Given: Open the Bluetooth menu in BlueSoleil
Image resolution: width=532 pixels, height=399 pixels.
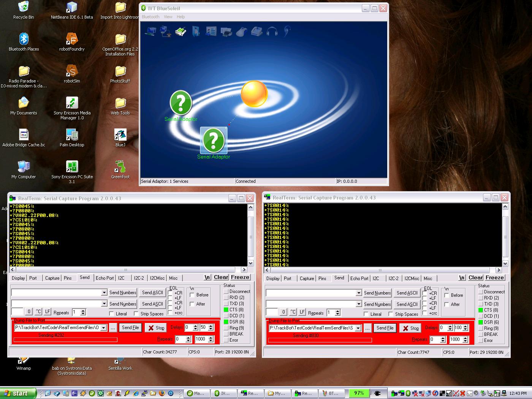Looking at the screenshot, I should tap(150, 17).
